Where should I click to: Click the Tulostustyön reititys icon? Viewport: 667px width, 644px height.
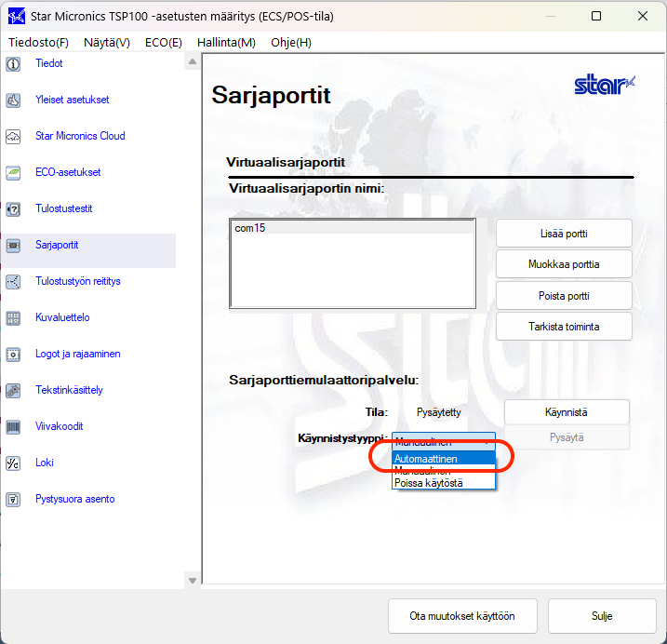pos(13,282)
